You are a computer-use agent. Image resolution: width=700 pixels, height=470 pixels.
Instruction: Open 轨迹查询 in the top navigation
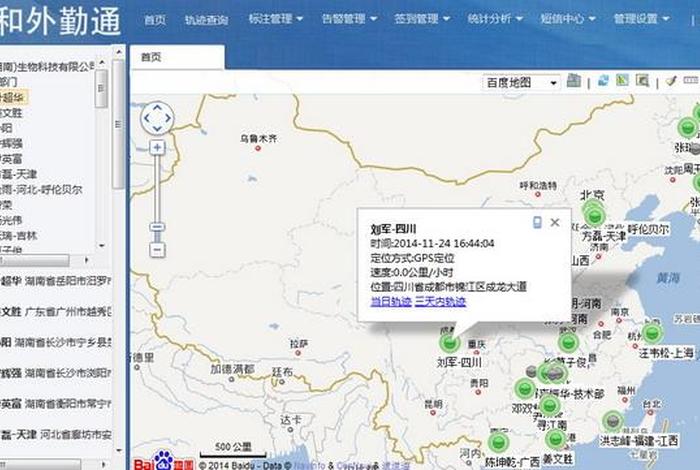click(x=206, y=19)
